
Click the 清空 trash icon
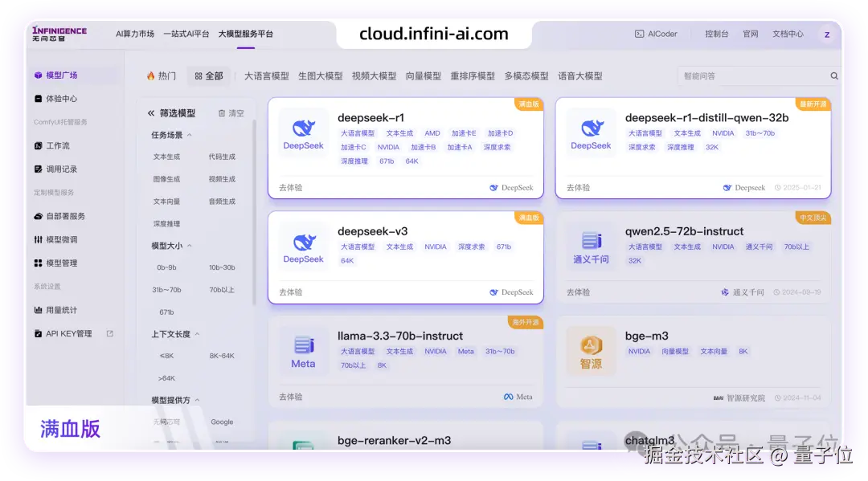pos(222,112)
